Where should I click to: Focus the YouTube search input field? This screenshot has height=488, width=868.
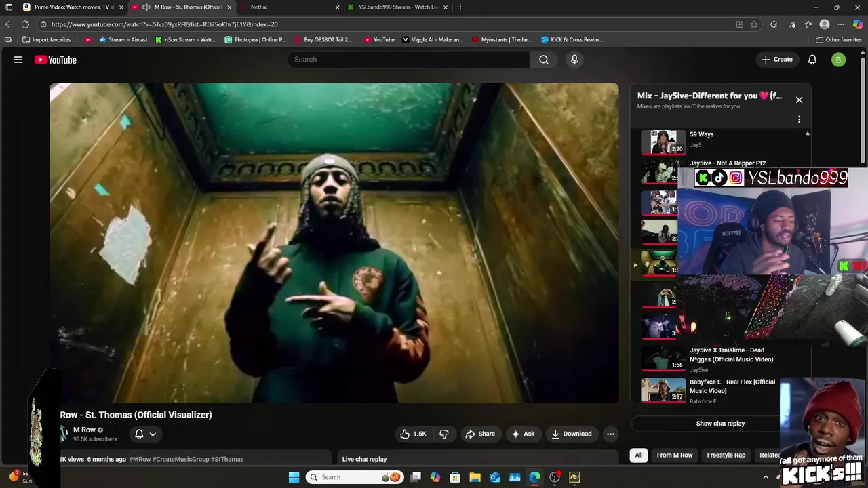click(408, 60)
